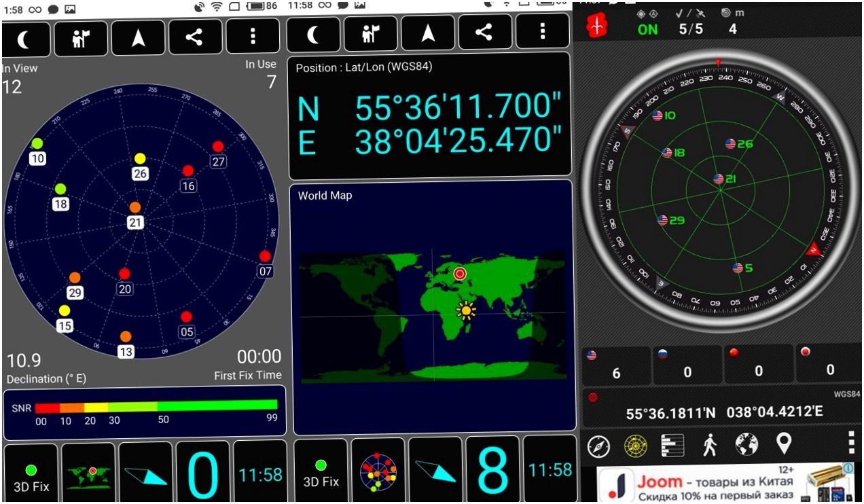Tap the accuracy value 4 m on right screen
This screenshot has height=504, width=864.
[732, 29]
